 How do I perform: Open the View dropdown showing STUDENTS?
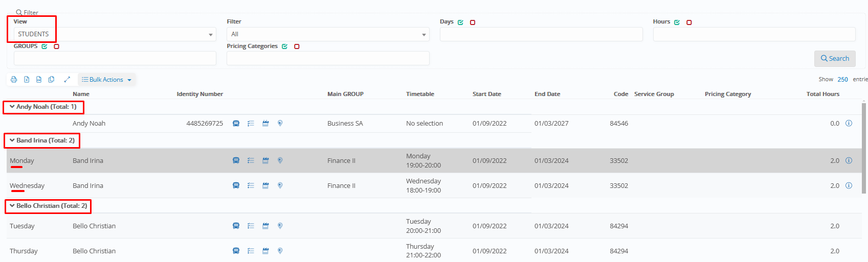115,34
